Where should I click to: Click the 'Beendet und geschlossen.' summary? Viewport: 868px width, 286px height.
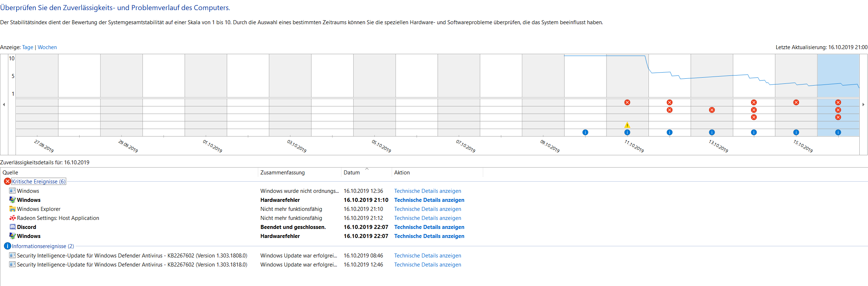[x=293, y=227]
